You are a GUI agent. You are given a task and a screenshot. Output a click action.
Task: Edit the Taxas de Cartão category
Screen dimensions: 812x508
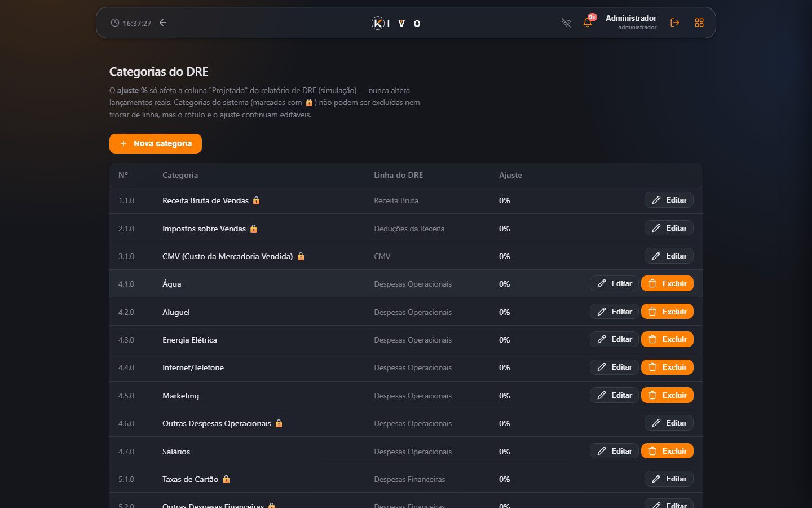tap(669, 479)
